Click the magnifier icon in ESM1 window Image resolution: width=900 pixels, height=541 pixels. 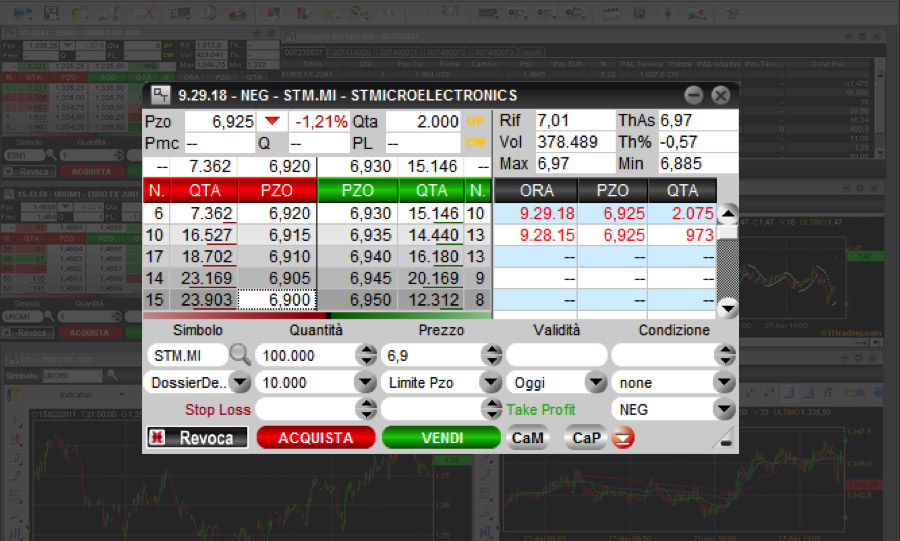[x=51, y=155]
